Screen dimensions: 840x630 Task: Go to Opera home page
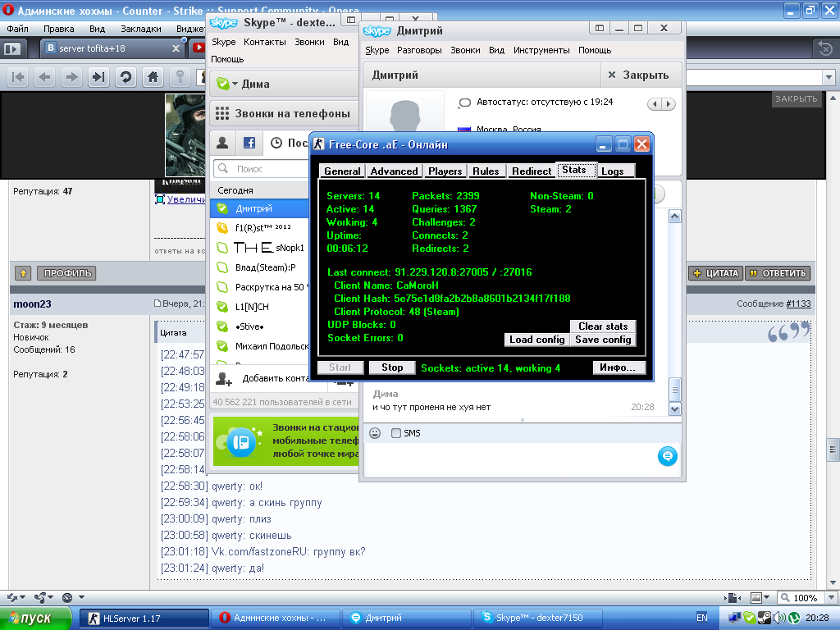click(153, 77)
